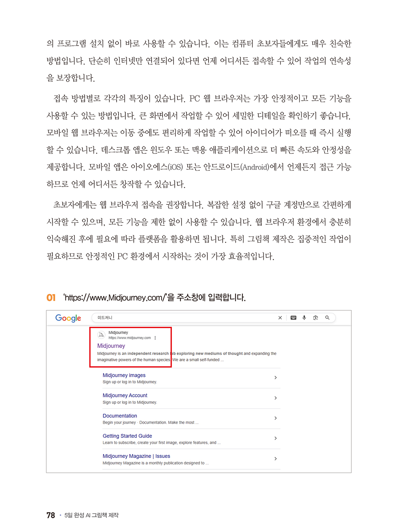The width and height of the screenshot is (416, 532).
Task: Clear the search box with the X icon
Action: (x=280, y=318)
